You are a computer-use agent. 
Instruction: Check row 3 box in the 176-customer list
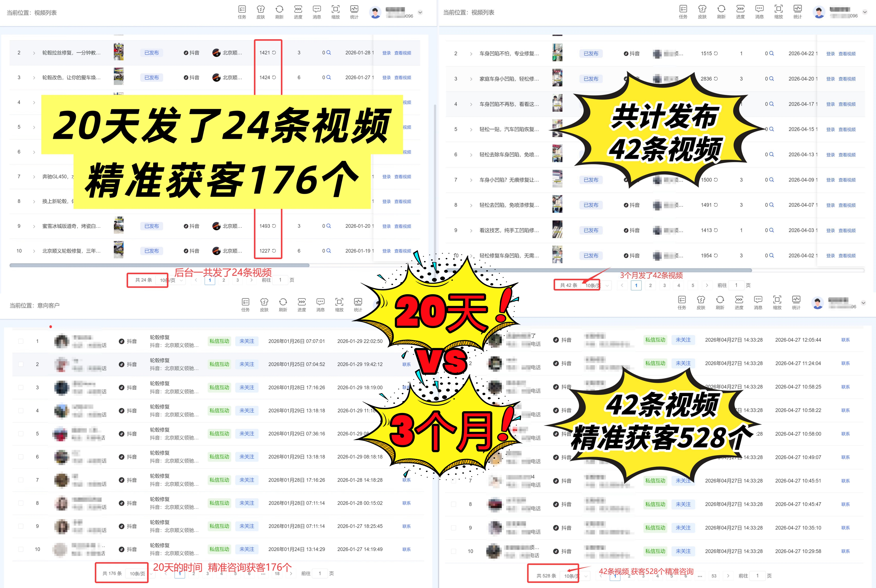point(21,387)
